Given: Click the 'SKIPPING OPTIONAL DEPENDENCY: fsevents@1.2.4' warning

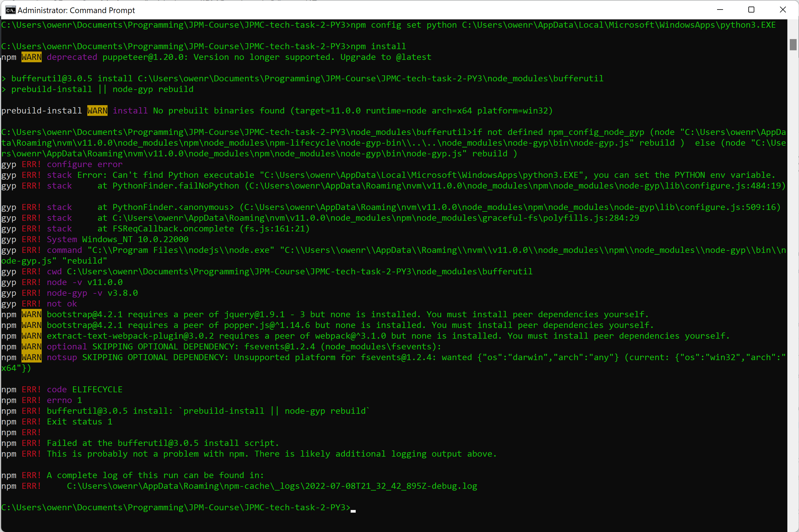Looking at the screenshot, I should pyautogui.click(x=203, y=346).
